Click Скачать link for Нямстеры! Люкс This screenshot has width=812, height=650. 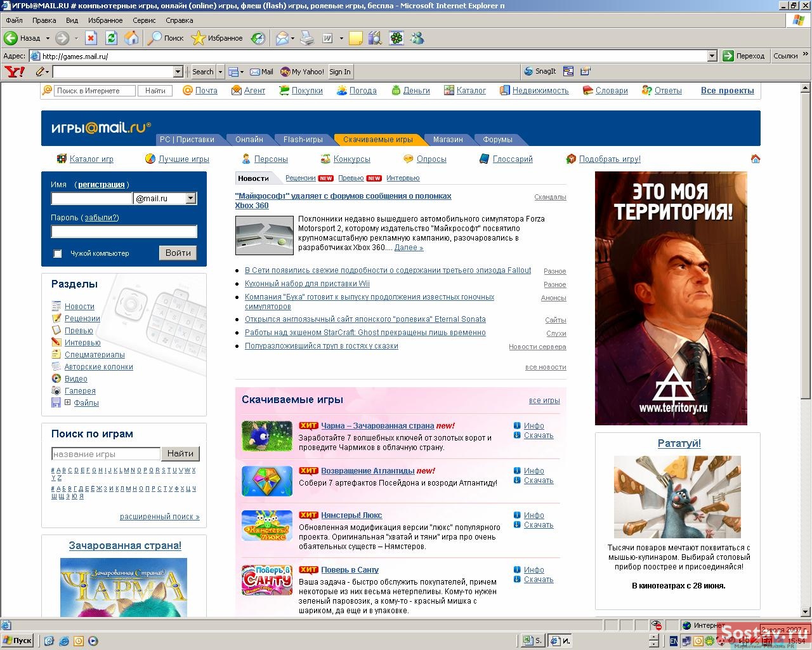click(539, 525)
